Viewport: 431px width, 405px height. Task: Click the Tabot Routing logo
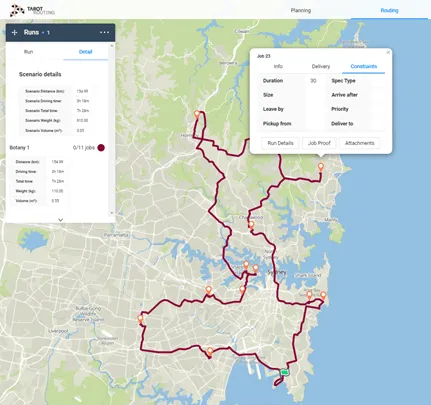(32, 10)
